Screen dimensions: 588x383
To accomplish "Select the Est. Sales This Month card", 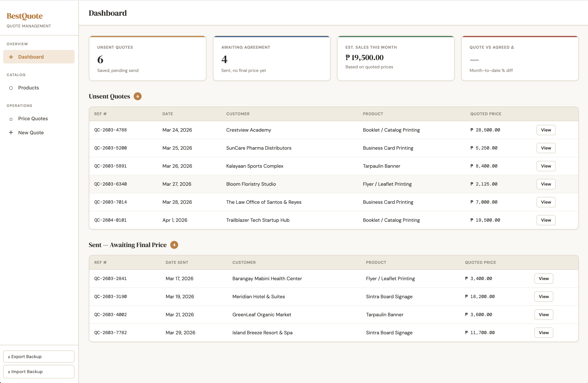I will coord(396,59).
